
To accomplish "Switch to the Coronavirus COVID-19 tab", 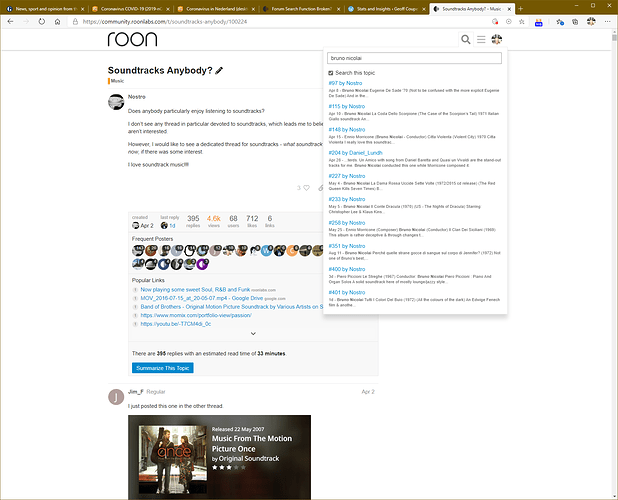I will 131,9.
